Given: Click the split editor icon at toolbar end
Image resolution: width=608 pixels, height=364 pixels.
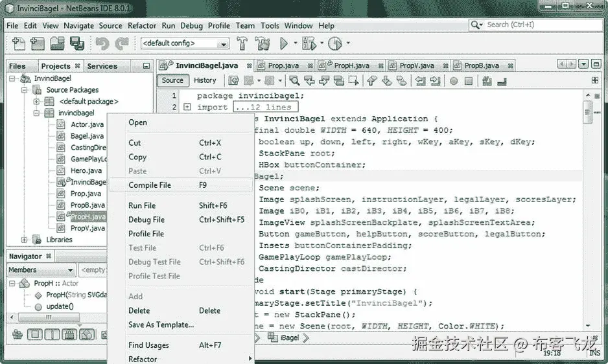Looking at the screenshot, I should 595,80.
